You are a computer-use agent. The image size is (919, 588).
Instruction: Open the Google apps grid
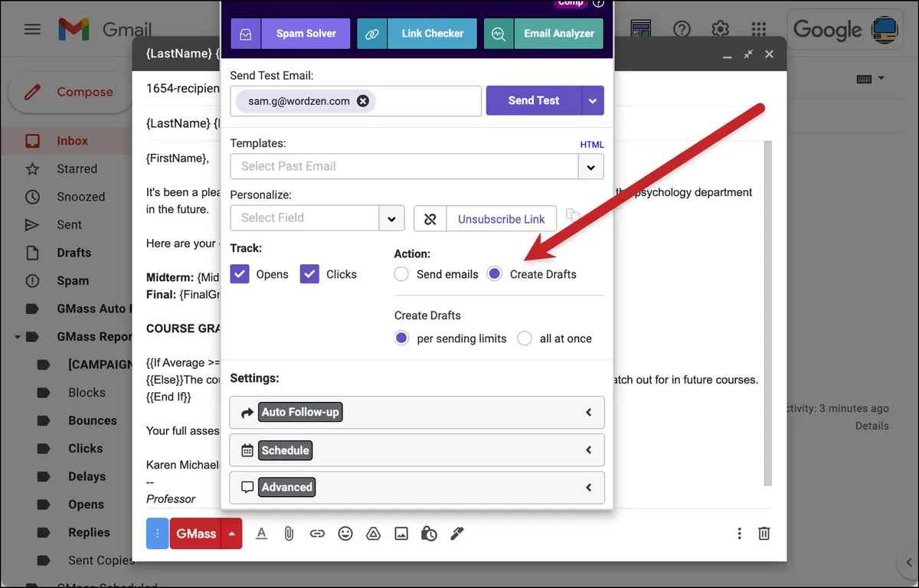point(758,30)
